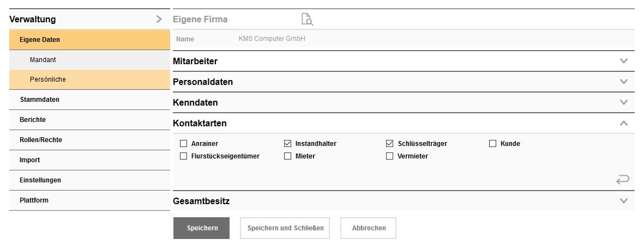644x245 pixels.
Task: Open the Stammdaten menu item
Action: tap(39, 100)
